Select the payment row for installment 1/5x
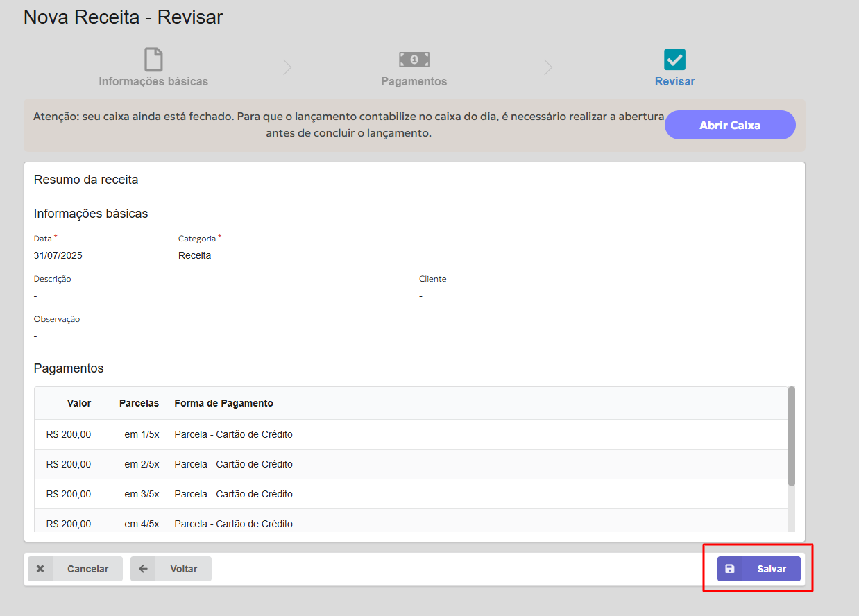 click(411, 434)
